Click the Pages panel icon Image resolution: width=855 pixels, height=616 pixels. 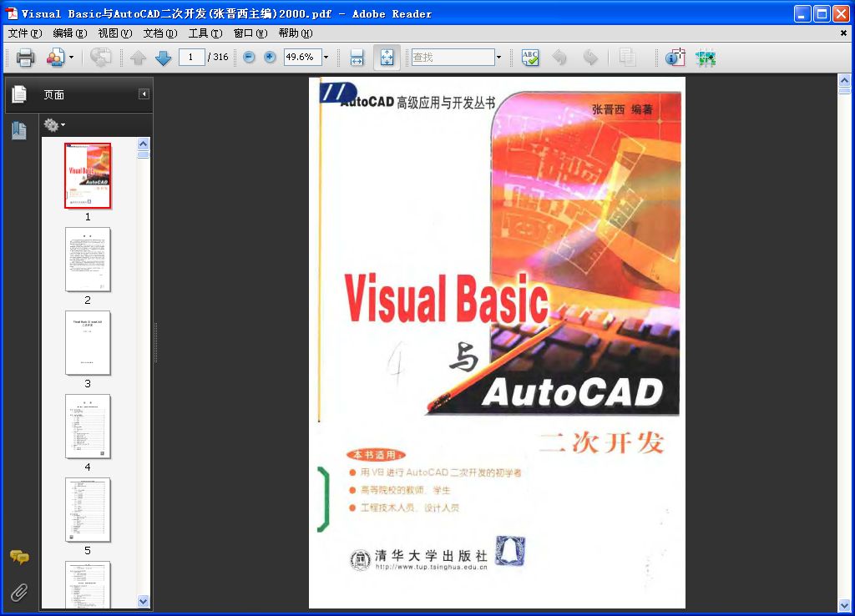pyautogui.click(x=19, y=94)
